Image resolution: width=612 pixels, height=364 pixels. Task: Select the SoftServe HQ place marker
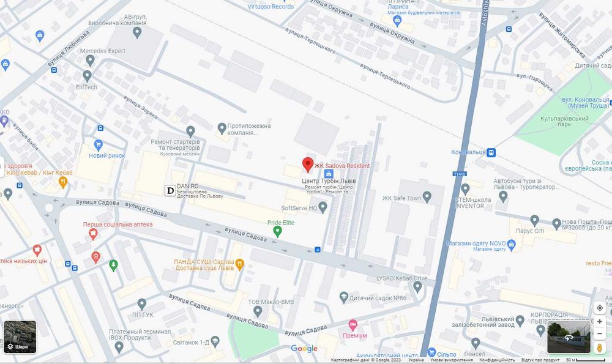(323, 207)
